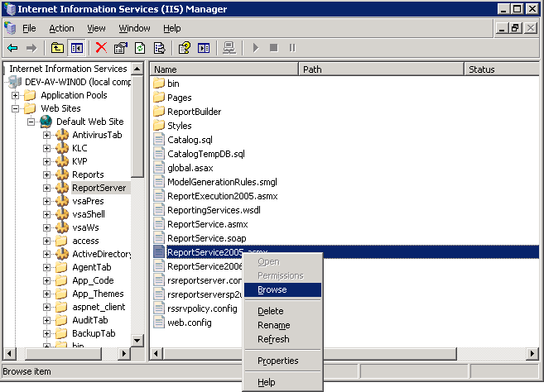Click the Help toolbar icon
The width and height of the screenshot is (544, 392).
pyautogui.click(x=185, y=48)
